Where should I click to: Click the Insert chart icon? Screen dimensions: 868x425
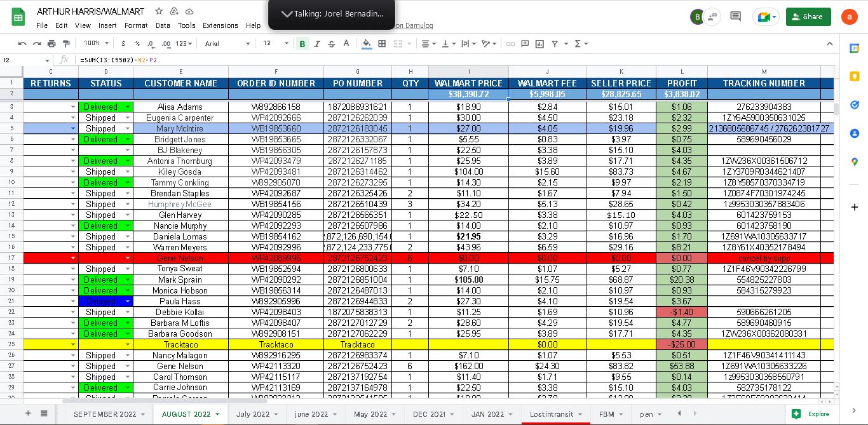point(539,44)
